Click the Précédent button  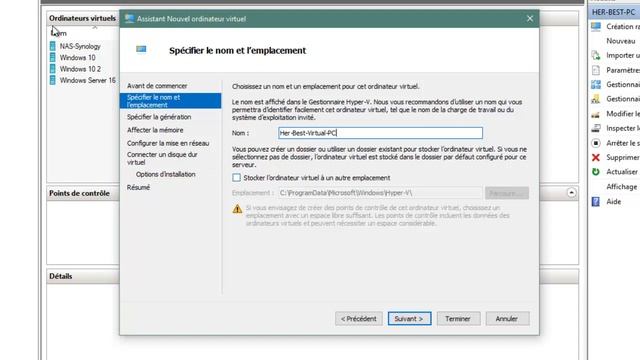tap(359, 319)
